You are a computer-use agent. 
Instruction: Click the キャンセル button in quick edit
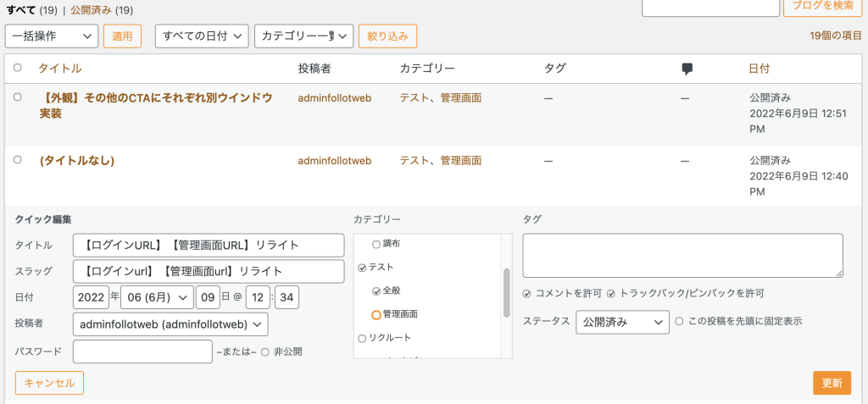pyautogui.click(x=50, y=383)
